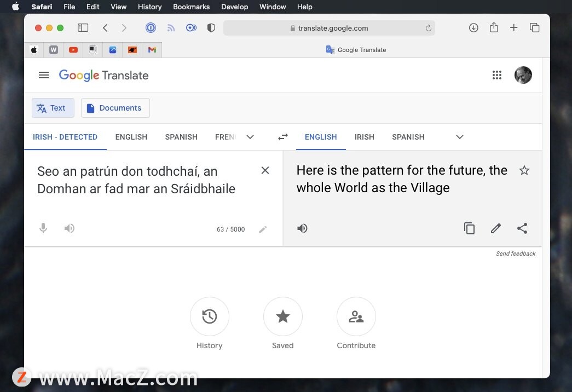The image size is (572, 392).
Task: Listen to the English translation
Action: (302, 228)
